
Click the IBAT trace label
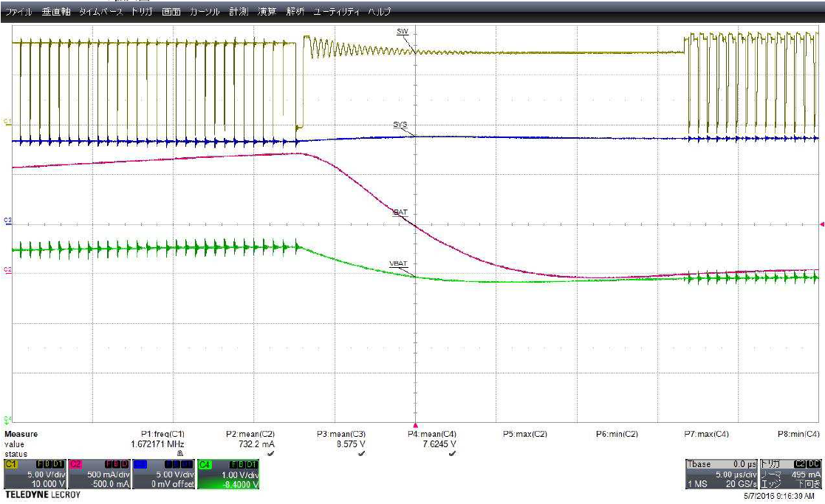(400, 213)
